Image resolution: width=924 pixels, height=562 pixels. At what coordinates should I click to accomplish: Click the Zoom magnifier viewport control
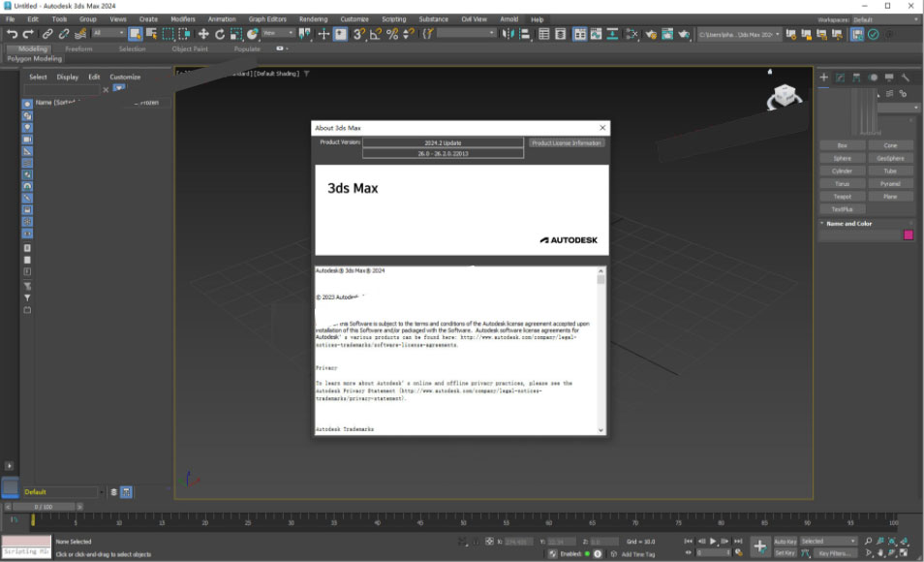pyautogui.click(x=868, y=541)
